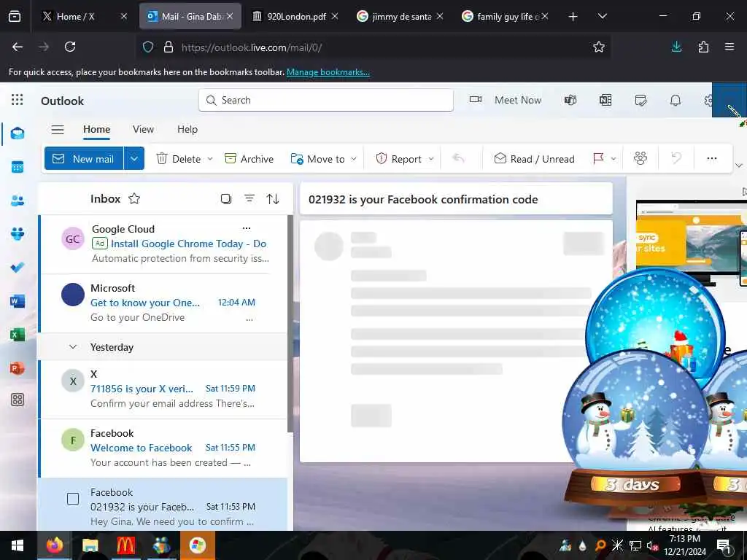Click the Meet Now camera button
This screenshot has height=560, width=747.
[506, 100]
